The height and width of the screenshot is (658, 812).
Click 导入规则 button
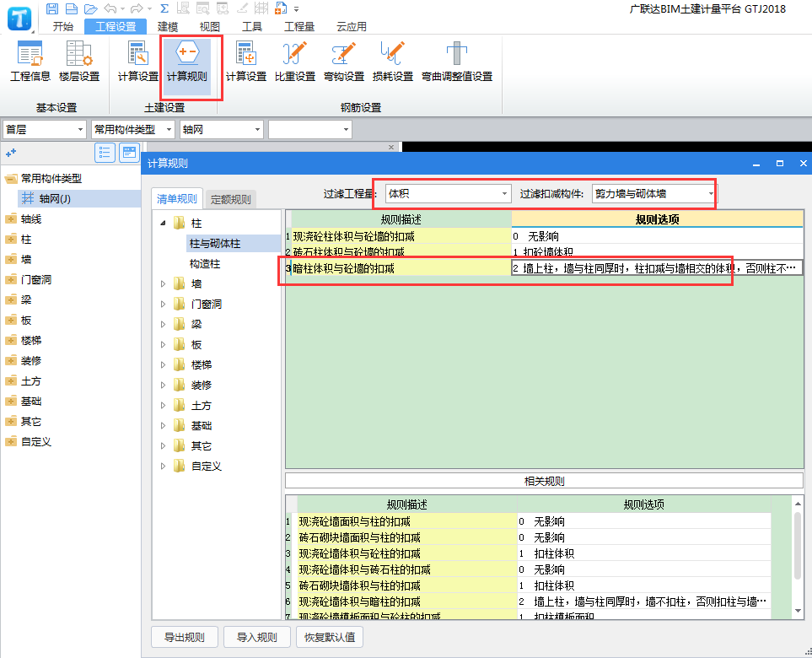click(x=257, y=637)
